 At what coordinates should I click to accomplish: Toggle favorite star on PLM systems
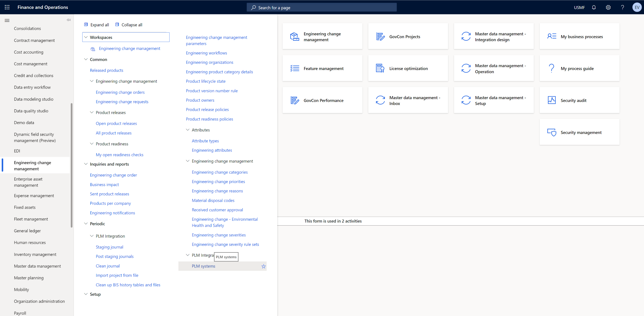[263, 266]
